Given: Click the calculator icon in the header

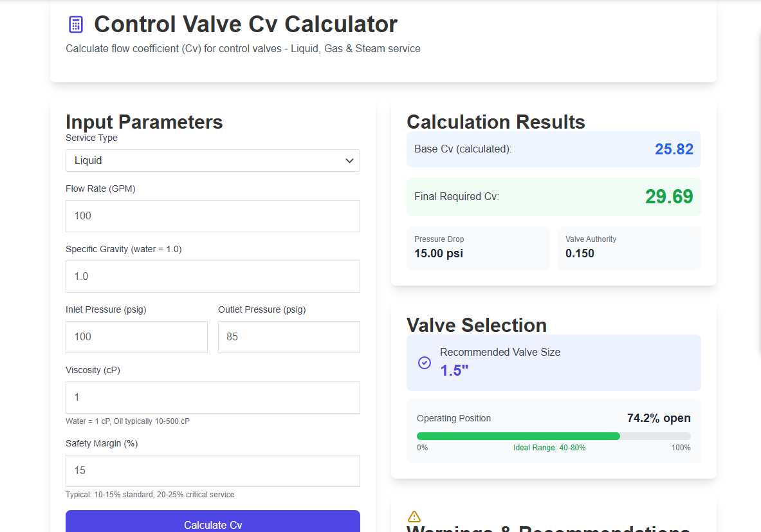Looking at the screenshot, I should click(75, 24).
